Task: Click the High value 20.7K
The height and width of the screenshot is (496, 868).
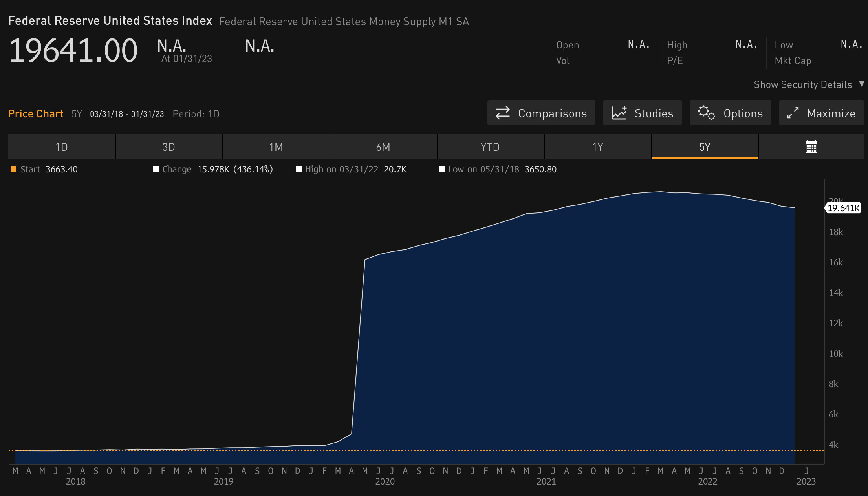Action: pyautogui.click(x=395, y=169)
